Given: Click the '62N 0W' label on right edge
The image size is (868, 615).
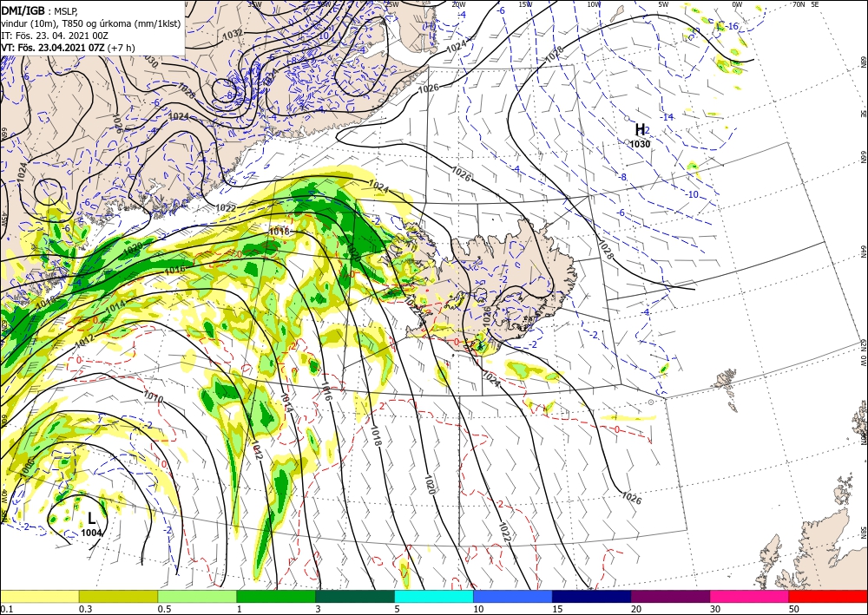Looking at the screenshot, I should [863, 353].
